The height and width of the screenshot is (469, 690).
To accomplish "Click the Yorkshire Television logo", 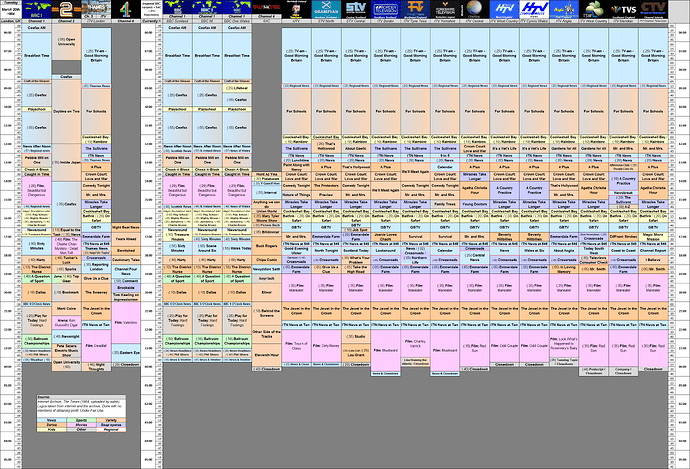I will [445, 9].
